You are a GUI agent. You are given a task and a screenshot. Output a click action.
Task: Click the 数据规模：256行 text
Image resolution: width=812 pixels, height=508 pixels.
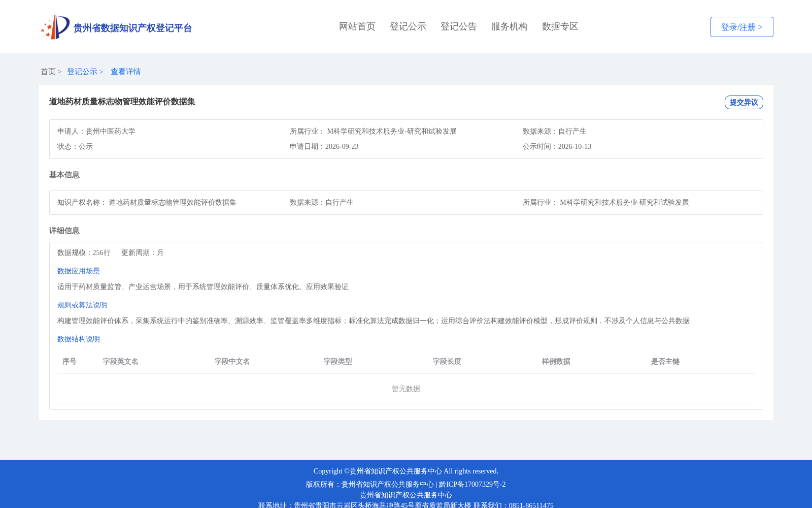click(x=84, y=252)
